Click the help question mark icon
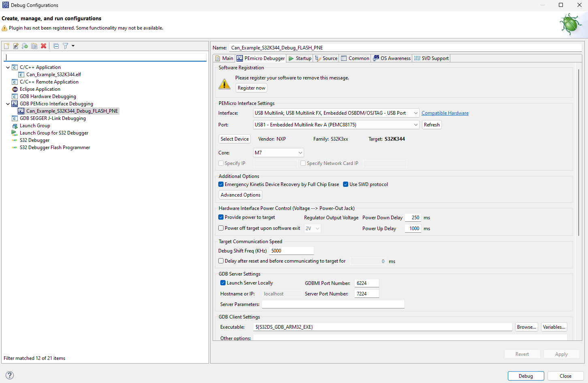This screenshot has width=588, height=383. [9, 375]
